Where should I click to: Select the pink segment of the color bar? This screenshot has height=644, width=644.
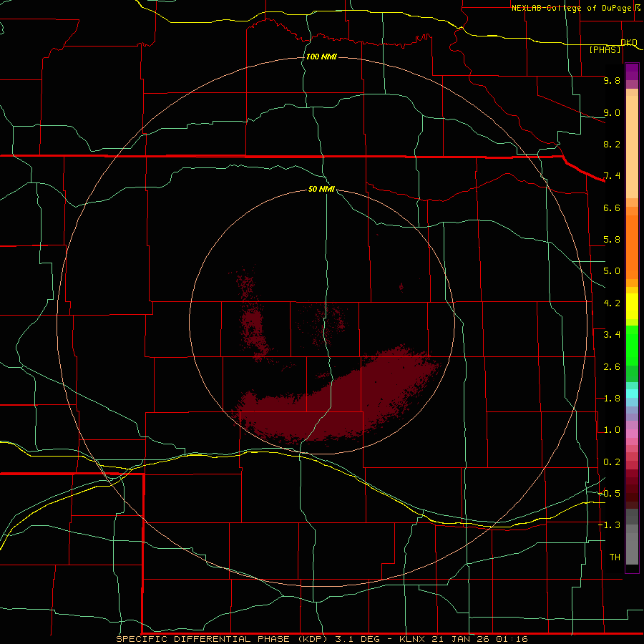[632, 434]
